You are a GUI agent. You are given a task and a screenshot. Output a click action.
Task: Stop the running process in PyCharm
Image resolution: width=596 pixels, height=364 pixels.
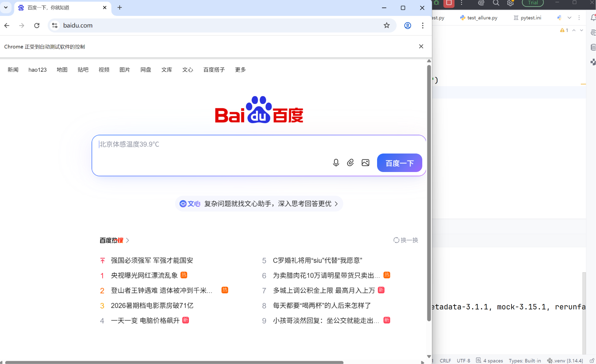449,3
